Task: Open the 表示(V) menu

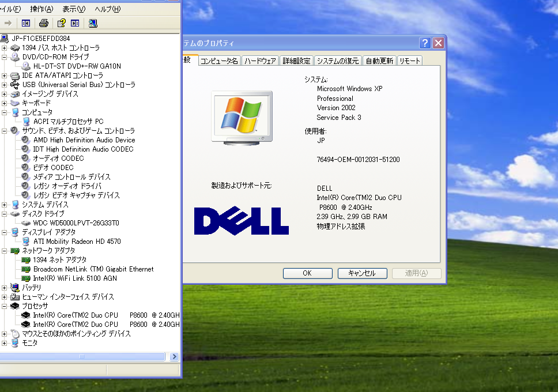Action: 74,9
